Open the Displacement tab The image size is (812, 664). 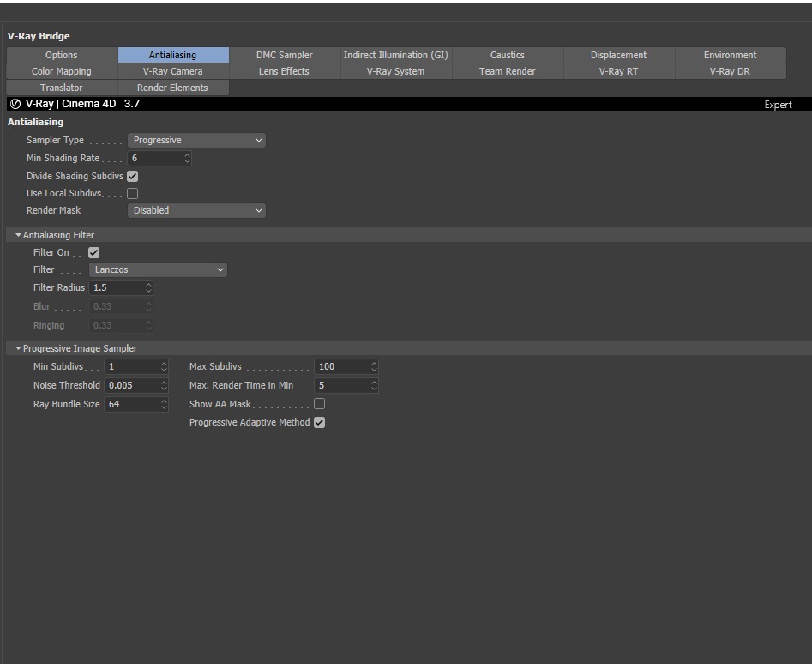[x=619, y=55]
